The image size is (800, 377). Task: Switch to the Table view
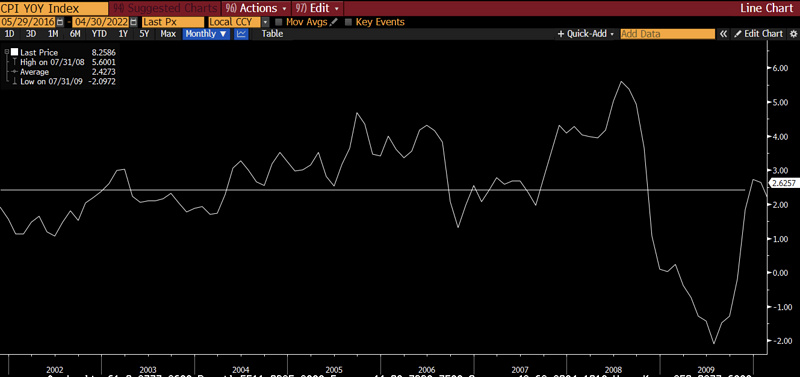272,34
